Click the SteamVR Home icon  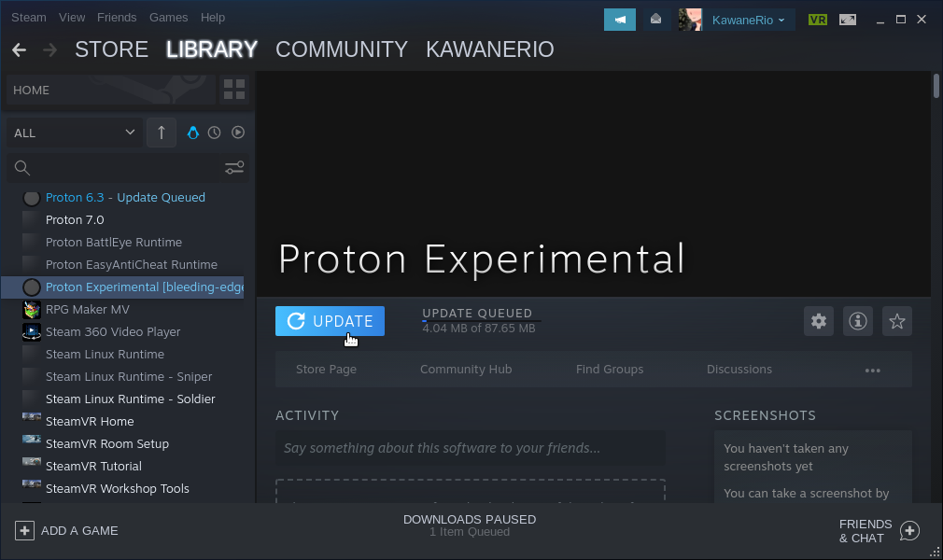(31, 416)
